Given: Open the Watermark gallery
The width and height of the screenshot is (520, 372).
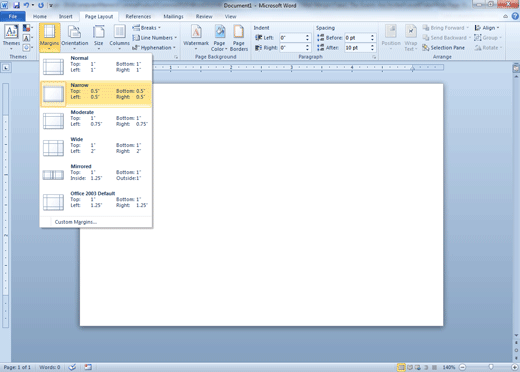Looking at the screenshot, I should [x=196, y=37].
